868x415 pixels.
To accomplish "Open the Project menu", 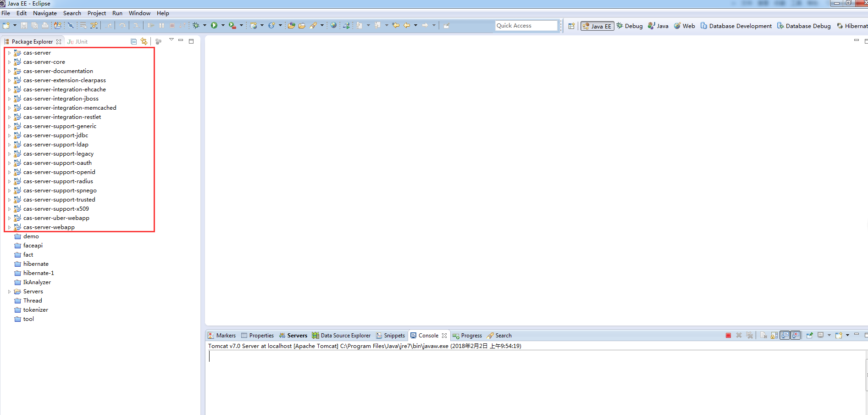I will click(97, 13).
